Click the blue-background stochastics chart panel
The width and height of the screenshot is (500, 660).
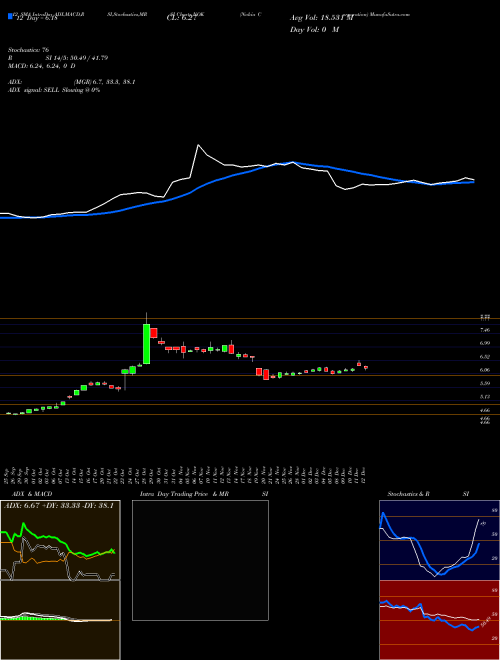click(439, 540)
